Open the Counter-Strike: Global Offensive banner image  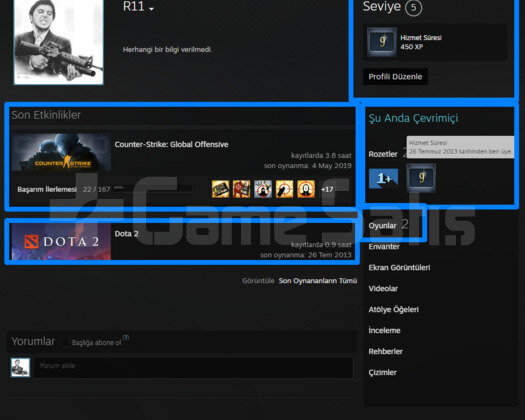[x=61, y=152]
